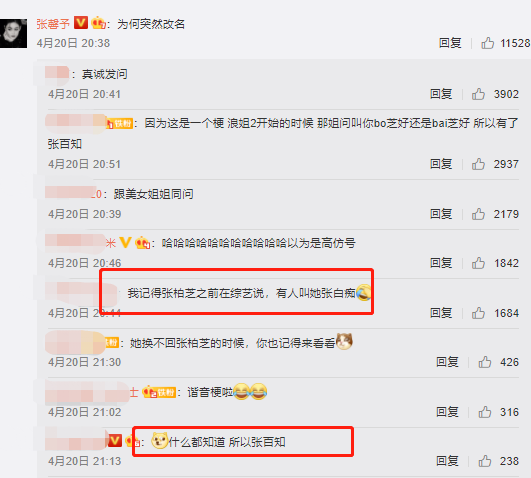This screenshot has height=478, width=531.
Task: Like the reply posted at 21:30
Action: tap(485, 362)
